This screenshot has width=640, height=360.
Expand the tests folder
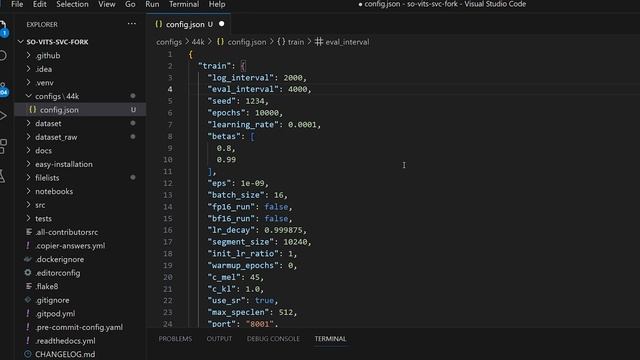tap(43, 218)
